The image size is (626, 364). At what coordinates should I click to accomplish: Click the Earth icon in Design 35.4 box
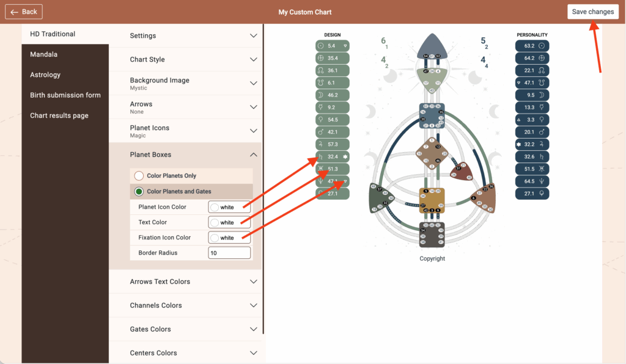[322, 58]
